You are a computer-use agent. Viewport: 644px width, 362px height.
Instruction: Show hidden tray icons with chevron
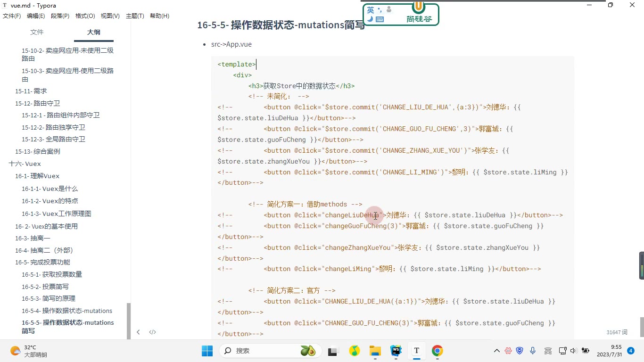point(497,351)
